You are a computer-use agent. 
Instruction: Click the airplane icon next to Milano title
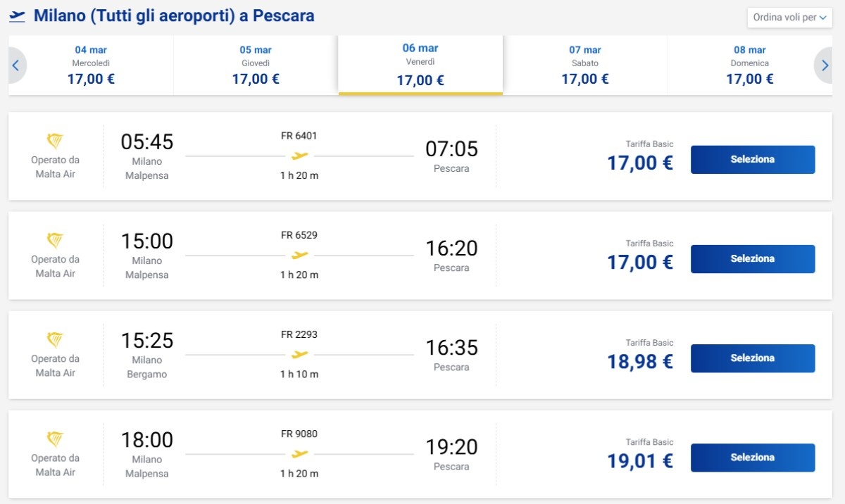pyautogui.click(x=18, y=15)
